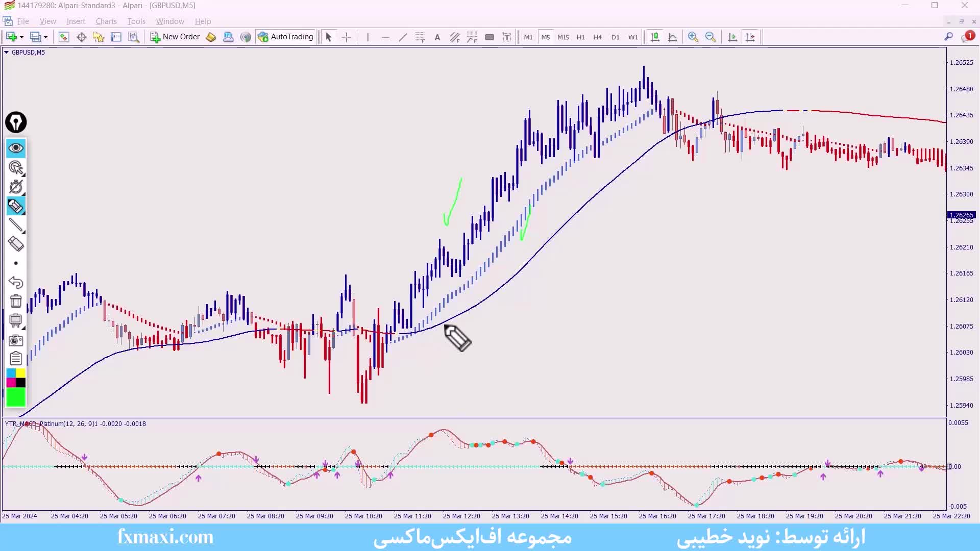Screen dimensions: 980x551
Task: Toggle the eye visibility icon in drawing sidebar
Action: [16, 148]
